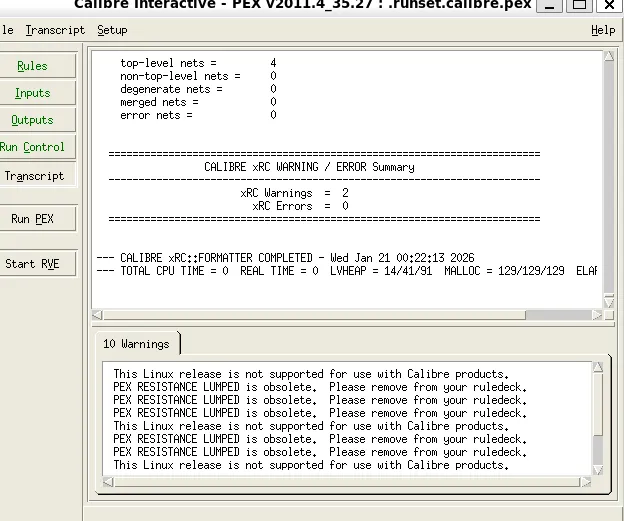
Task: Open the Setup menu
Action: pyautogui.click(x=112, y=30)
